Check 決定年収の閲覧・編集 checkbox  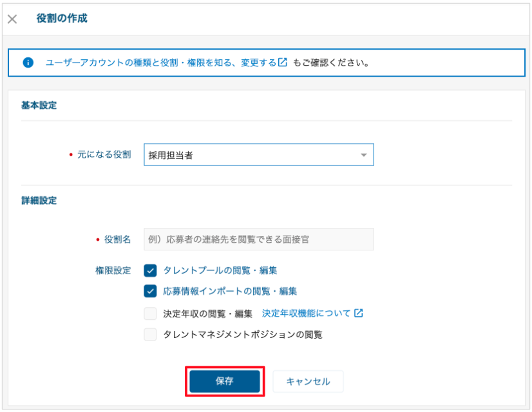tap(150, 314)
